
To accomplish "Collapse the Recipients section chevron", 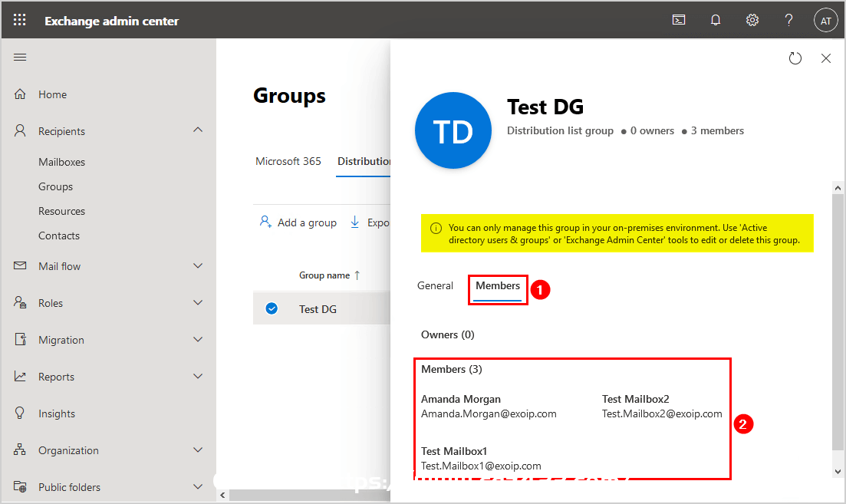I will [x=198, y=130].
